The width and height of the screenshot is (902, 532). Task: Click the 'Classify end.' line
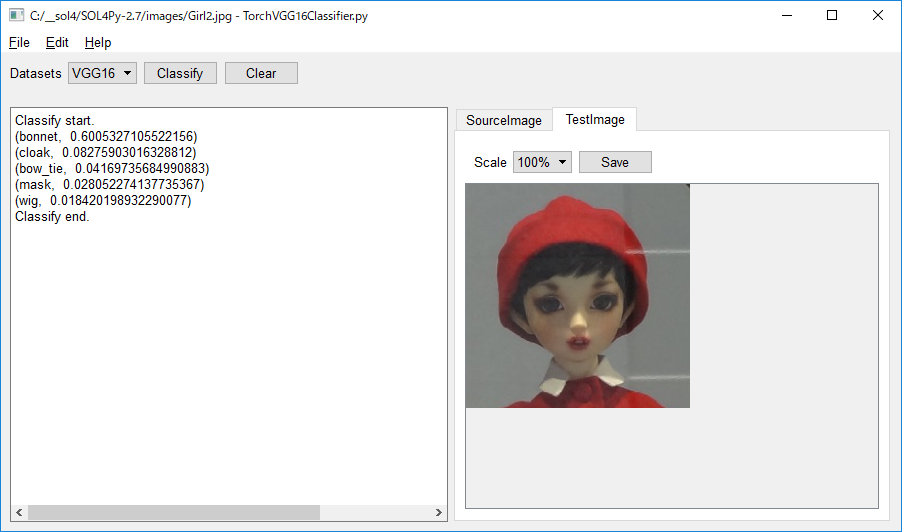pyautogui.click(x=52, y=217)
